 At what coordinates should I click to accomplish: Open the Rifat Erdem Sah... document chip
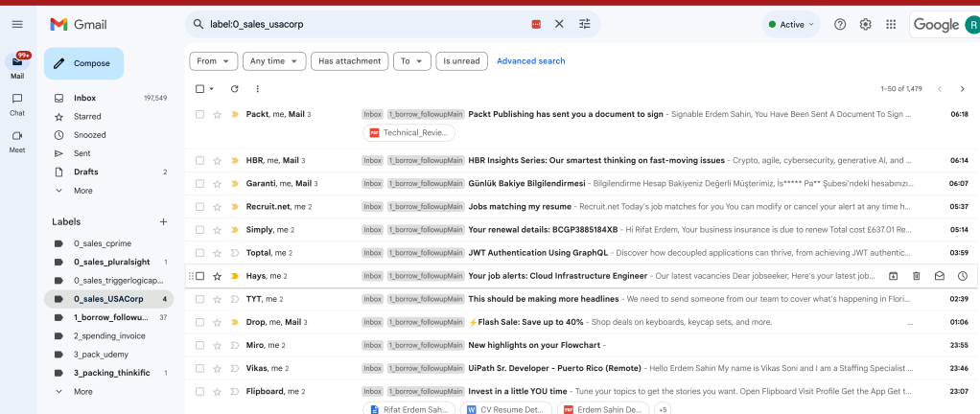408,410
